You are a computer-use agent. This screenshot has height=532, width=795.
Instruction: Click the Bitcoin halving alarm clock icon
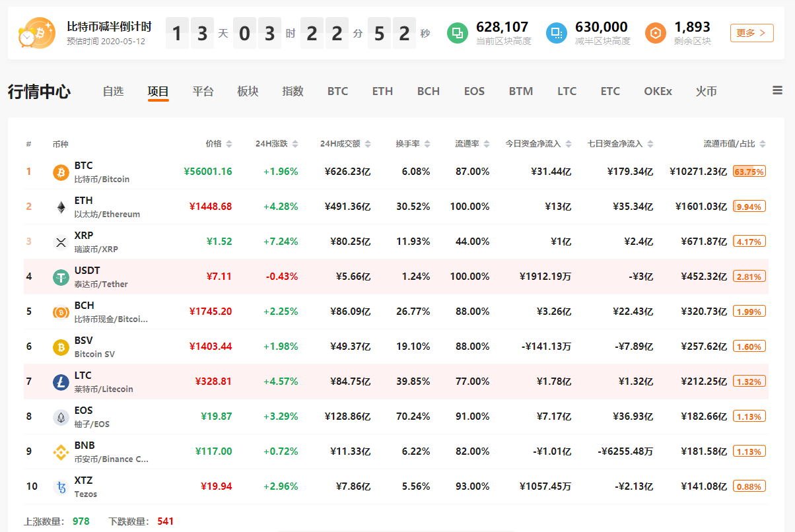[x=37, y=33]
